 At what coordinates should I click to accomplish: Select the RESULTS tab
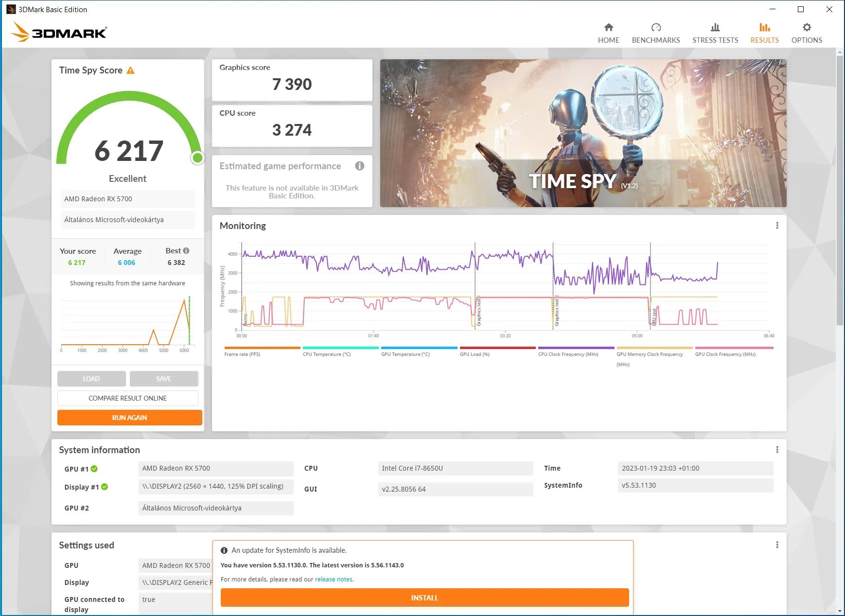pos(764,33)
